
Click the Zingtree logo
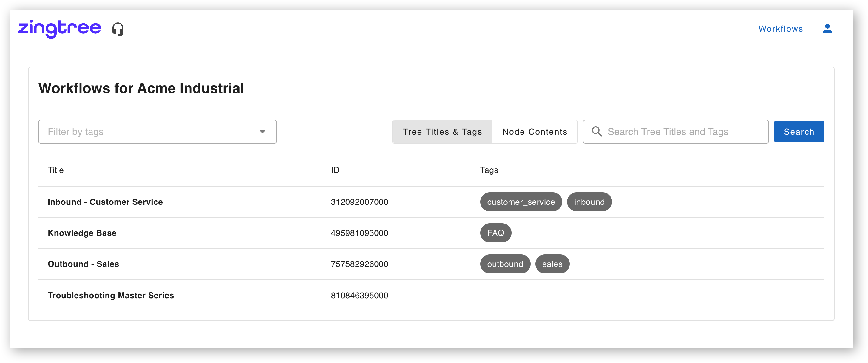tap(60, 29)
